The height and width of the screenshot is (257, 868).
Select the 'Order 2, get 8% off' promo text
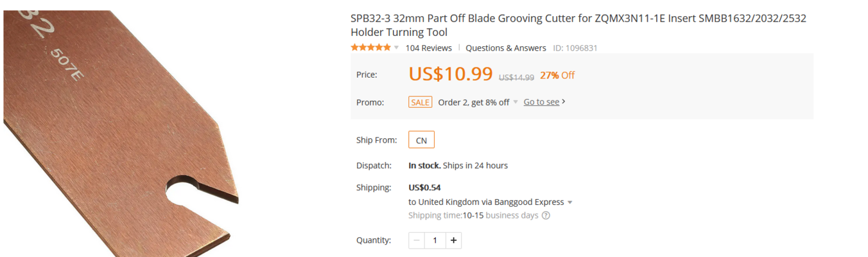point(474,102)
